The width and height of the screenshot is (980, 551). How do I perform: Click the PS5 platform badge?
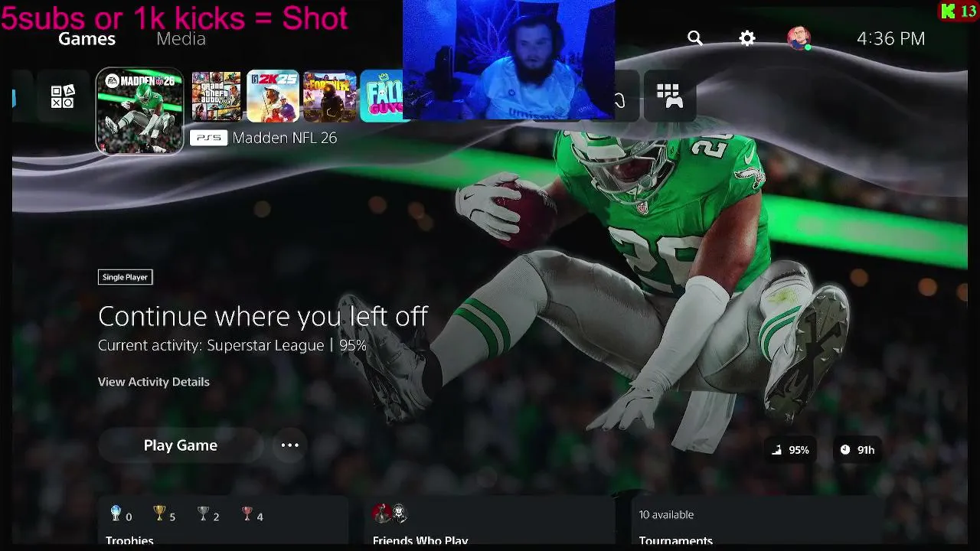[x=208, y=138]
